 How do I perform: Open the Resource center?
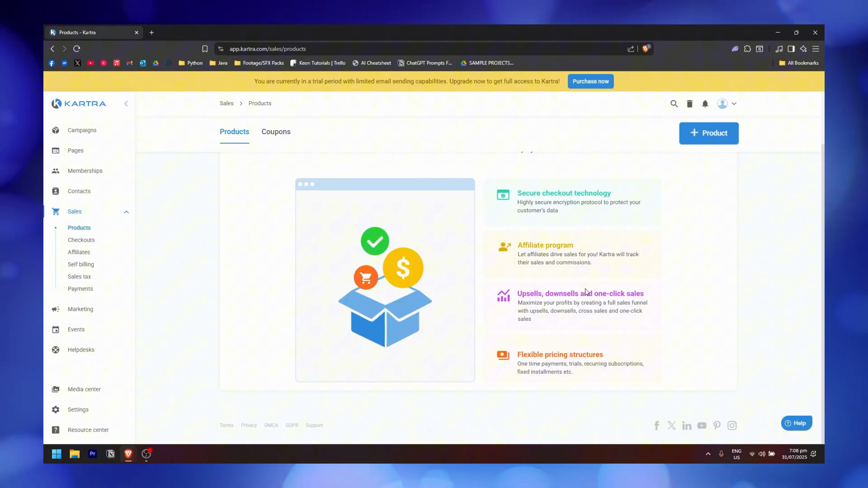click(x=88, y=430)
